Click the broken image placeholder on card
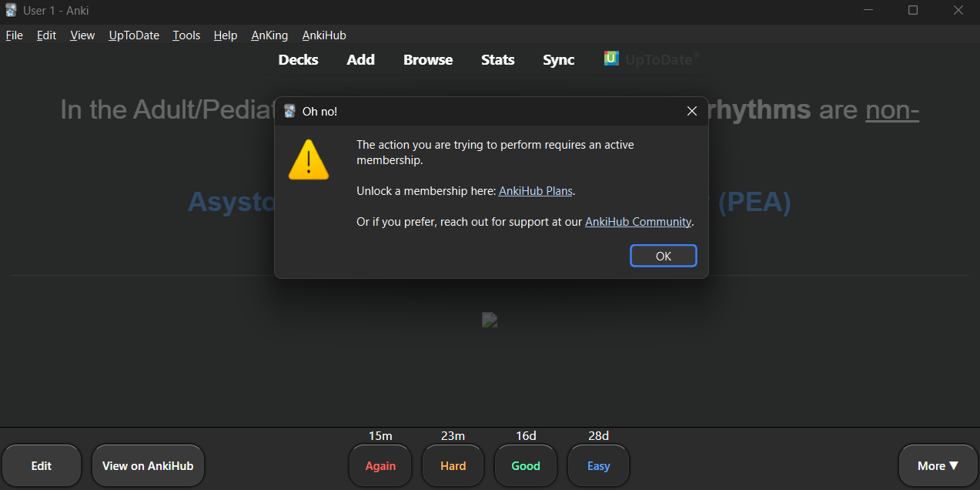 pyautogui.click(x=490, y=320)
